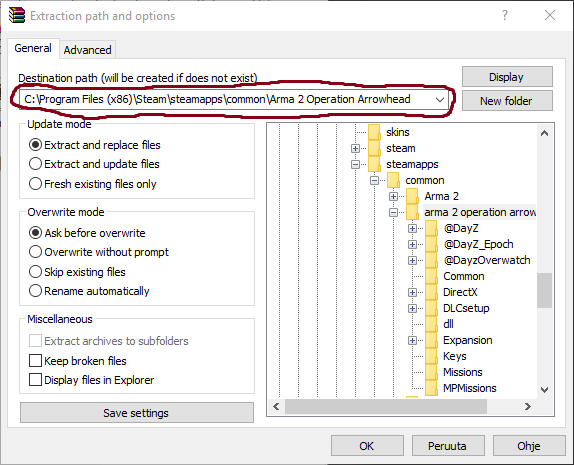Choose Overwrite without prompt
This screenshot has height=465, width=574.
99,252
